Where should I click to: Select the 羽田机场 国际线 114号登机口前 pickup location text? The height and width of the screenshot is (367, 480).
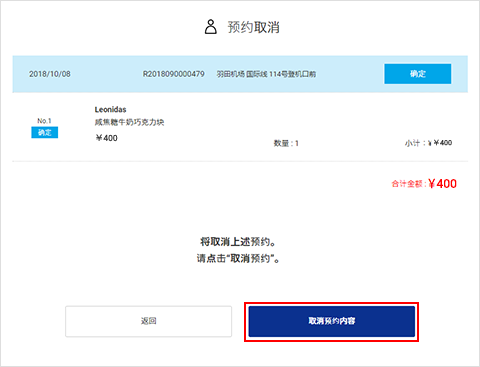point(266,74)
